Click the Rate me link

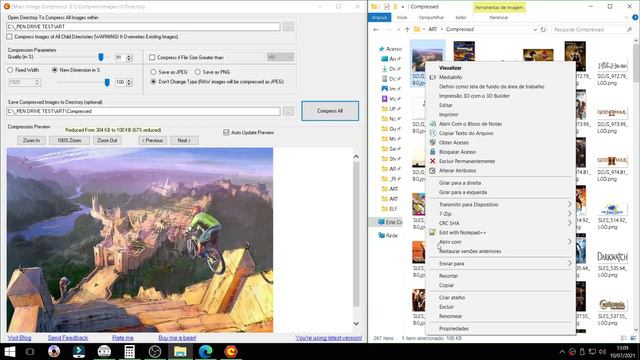[123, 338]
